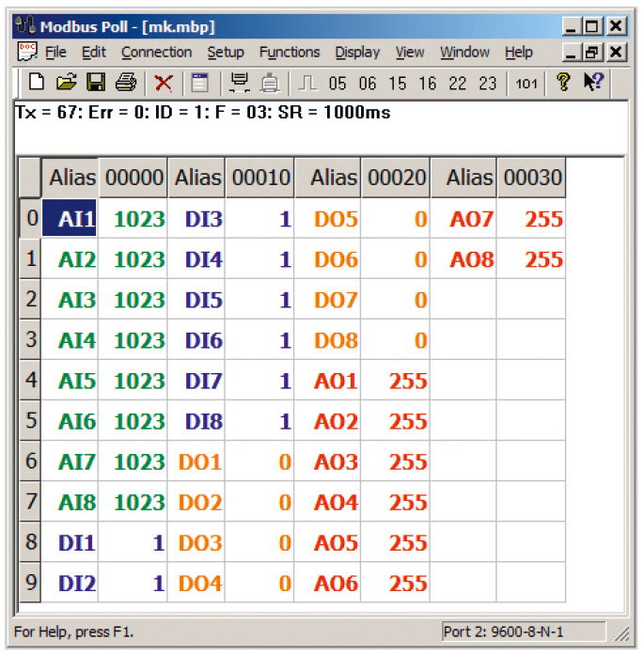Click the Disconnect icon in toolbar
This screenshot has width=644, height=655.
click(270, 83)
